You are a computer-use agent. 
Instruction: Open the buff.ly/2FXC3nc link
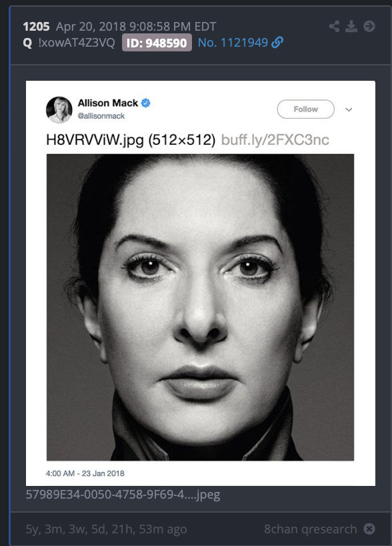pyautogui.click(x=275, y=140)
